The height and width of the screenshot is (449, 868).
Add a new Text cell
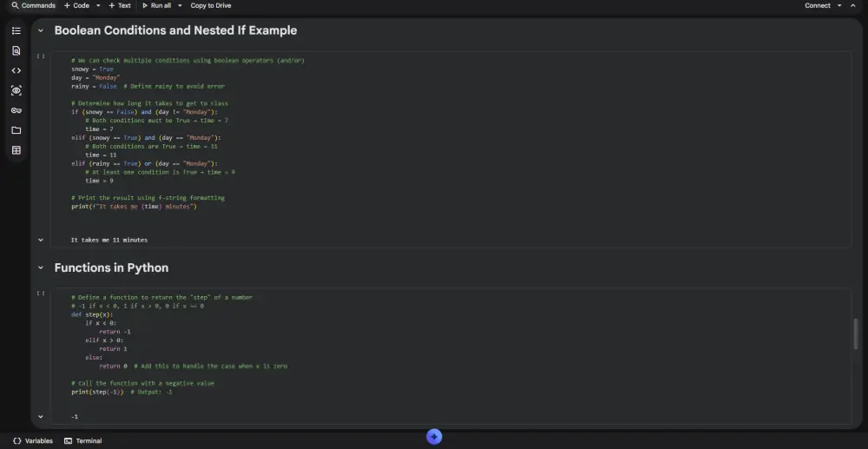pyautogui.click(x=120, y=5)
